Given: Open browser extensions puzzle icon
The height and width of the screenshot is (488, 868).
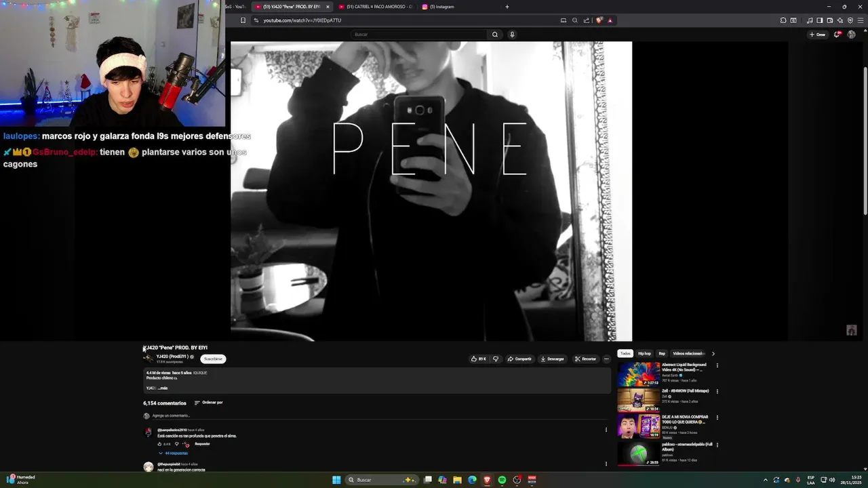Looking at the screenshot, I should (x=783, y=20).
